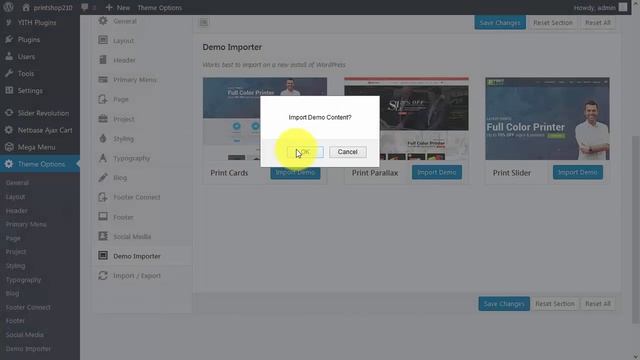The image size is (640, 360).
Task: Confirm import by clicking OK in dialog
Action: click(x=305, y=152)
